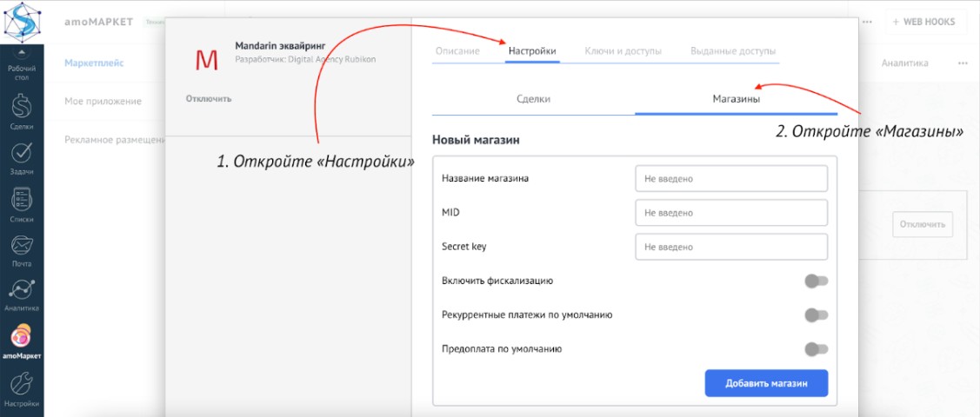Viewport: 980px width, 417px height.
Task: Open three-dots menu next to WEB HOOKS
Action: coord(867,22)
